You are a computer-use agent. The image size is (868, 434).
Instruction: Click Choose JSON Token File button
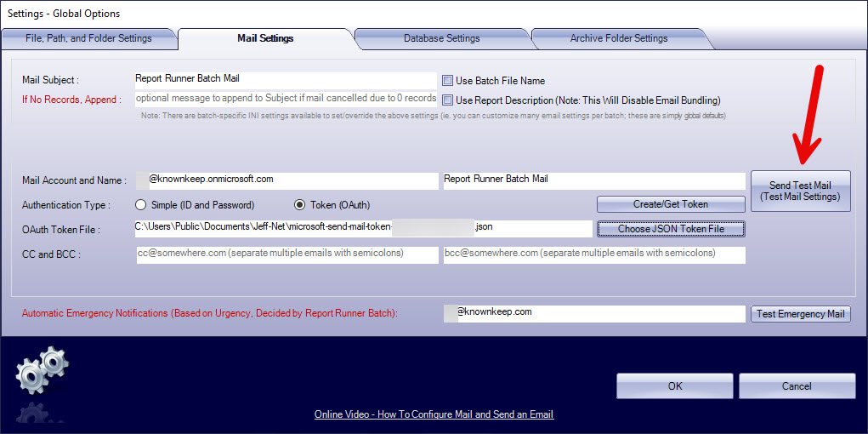point(671,228)
